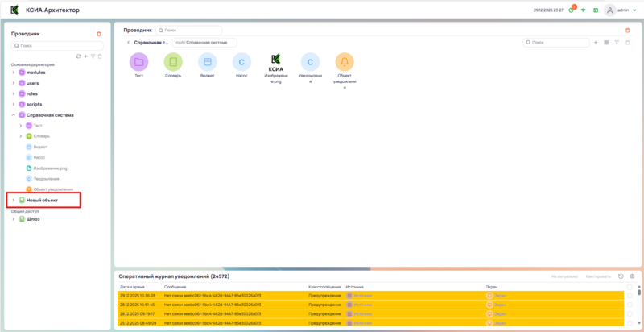Switch grid view in main explorer toolbar
This screenshot has width=644, height=332.
[605, 42]
